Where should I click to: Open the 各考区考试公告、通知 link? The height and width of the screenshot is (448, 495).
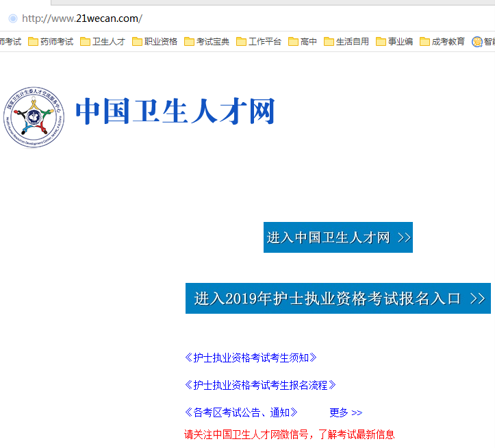click(241, 412)
